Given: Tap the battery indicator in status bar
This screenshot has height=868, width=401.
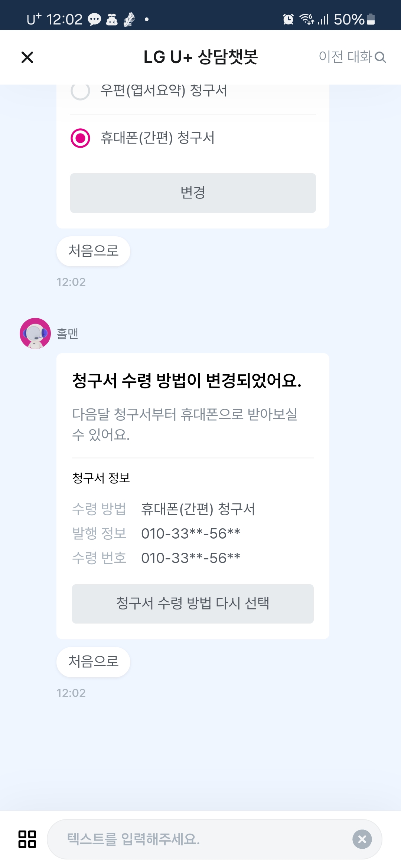Looking at the screenshot, I should click(371, 19).
